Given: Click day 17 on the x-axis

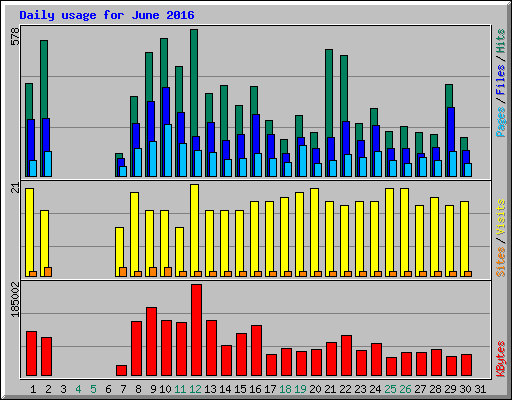Looking at the screenshot, I should [x=270, y=389].
